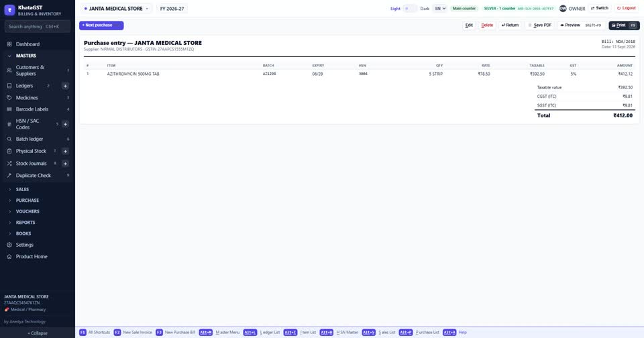Image resolution: width=644 pixels, height=338 pixels.
Task: Click the quantity cell 5 STRIP
Action: pos(436,74)
